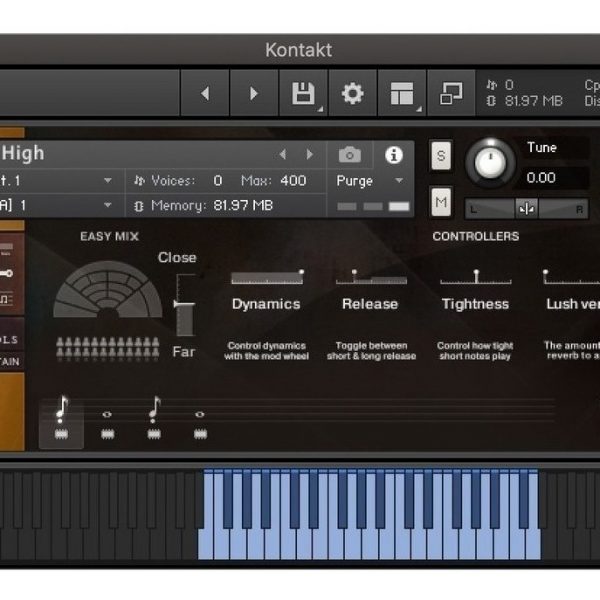Click the Tightness controller label
Screen dimensions: 600x600
pos(476,304)
